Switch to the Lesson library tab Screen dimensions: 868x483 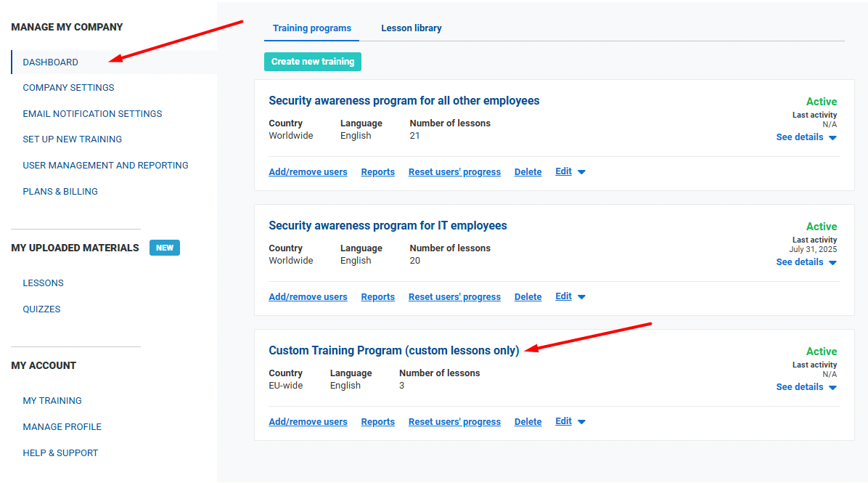pyautogui.click(x=411, y=28)
